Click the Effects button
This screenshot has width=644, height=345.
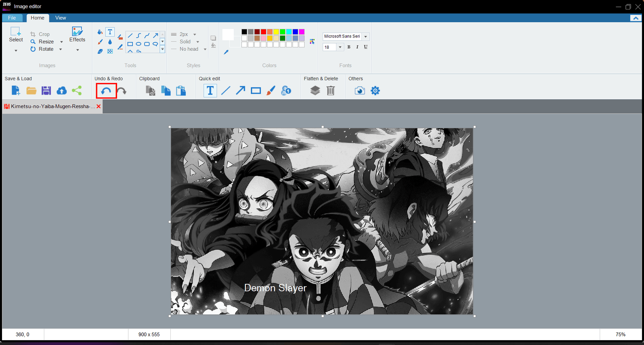(x=77, y=35)
